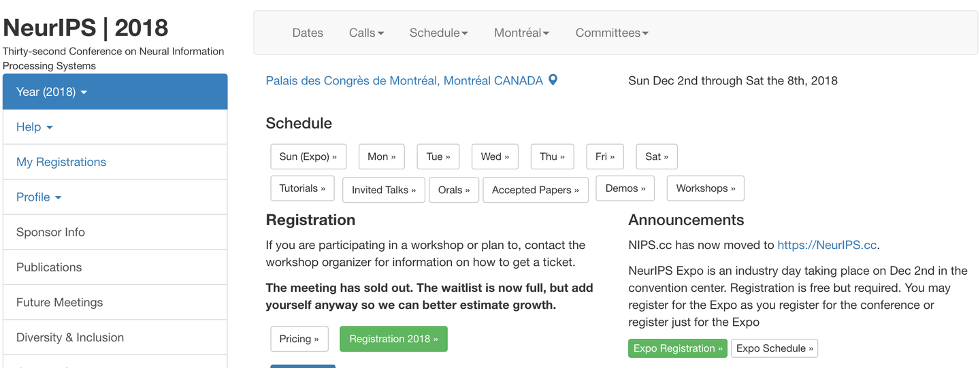Expand the Profile sidebar dropdown

coord(39,197)
